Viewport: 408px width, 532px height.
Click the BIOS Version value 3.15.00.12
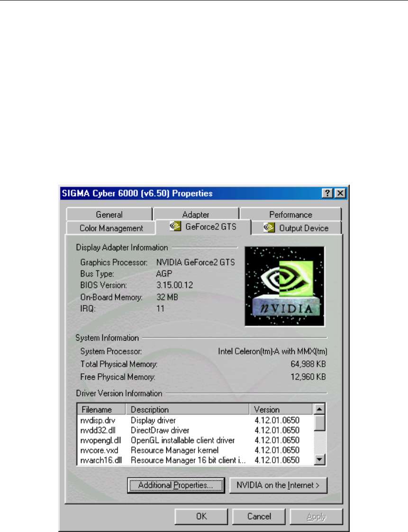pyautogui.click(x=174, y=285)
